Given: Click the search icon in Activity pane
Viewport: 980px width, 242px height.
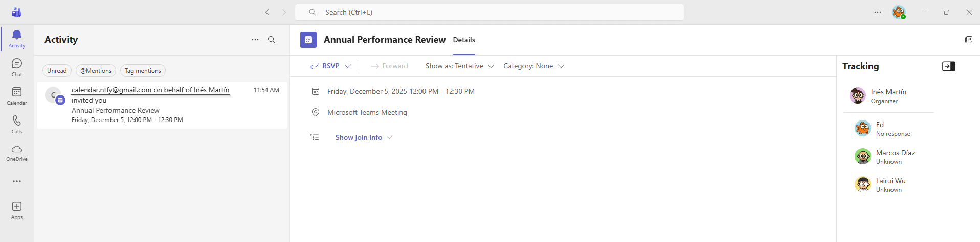Looking at the screenshot, I should coord(272,40).
